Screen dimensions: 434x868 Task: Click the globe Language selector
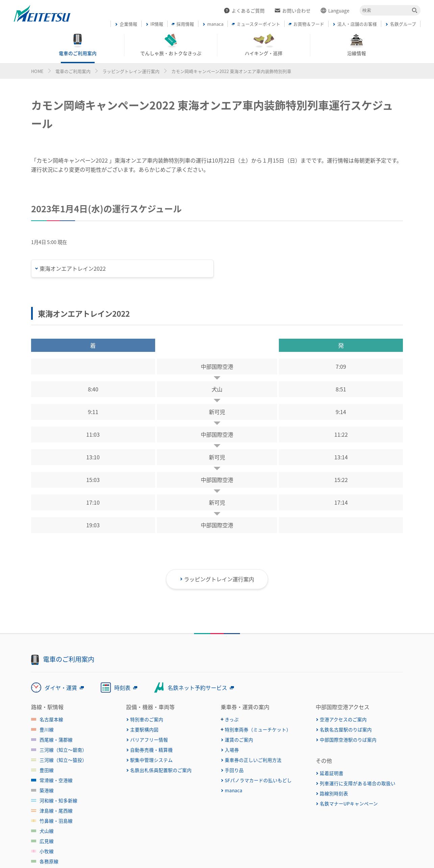[x=335, y=10]
